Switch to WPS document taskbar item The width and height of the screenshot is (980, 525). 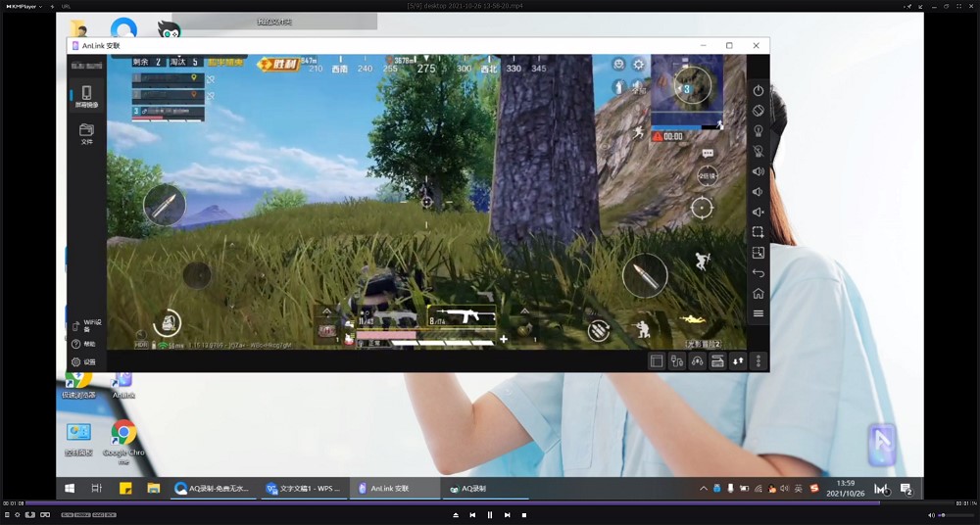click(302, 488)
